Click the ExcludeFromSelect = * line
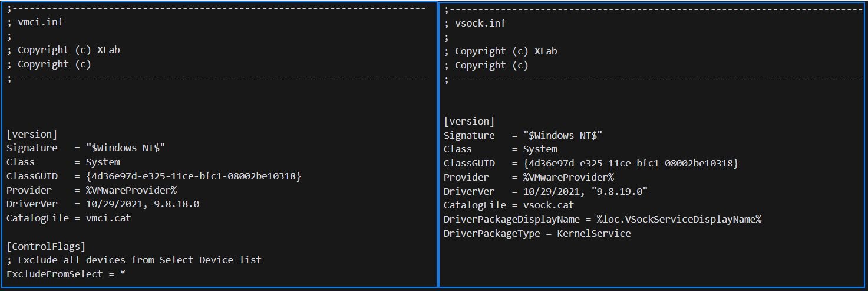The height and width of the screenshot is (291, 868). point(65,274)
